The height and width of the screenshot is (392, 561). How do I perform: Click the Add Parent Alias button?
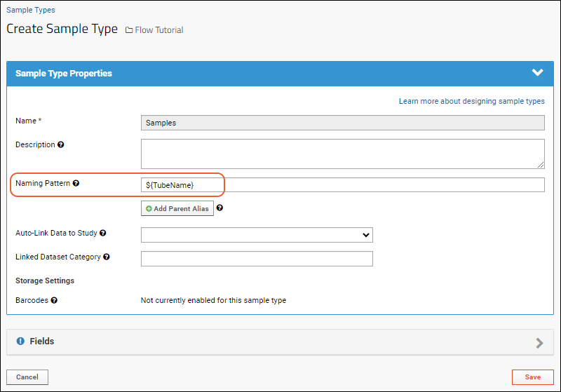point(177,208)
